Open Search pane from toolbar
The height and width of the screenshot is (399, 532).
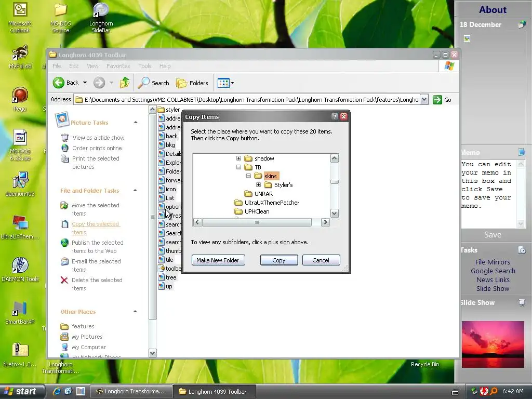pyautogui.click(x=153, y=83)
